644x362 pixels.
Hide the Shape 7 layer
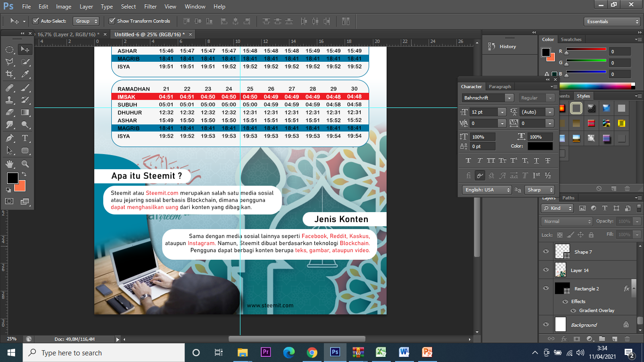(x=546, y=252)
